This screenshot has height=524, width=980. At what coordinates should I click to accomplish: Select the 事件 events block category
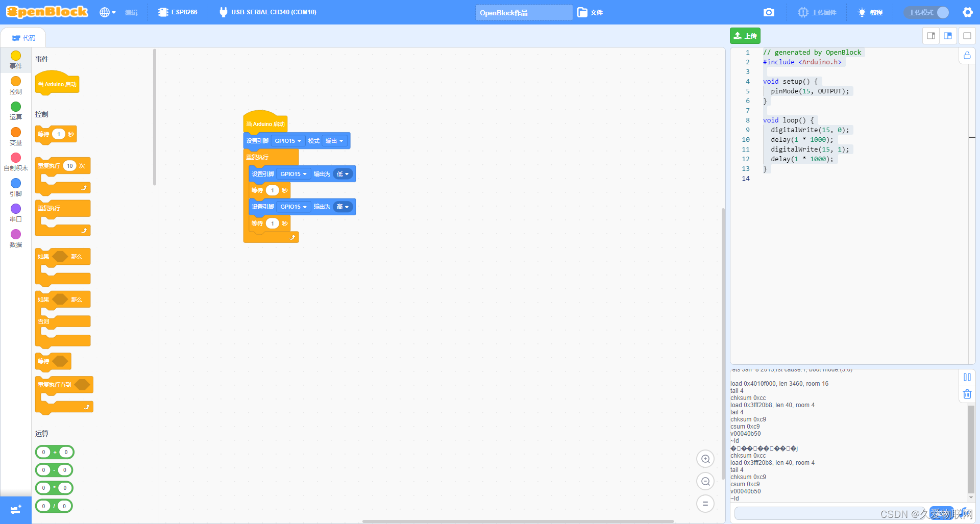(15, 60)
